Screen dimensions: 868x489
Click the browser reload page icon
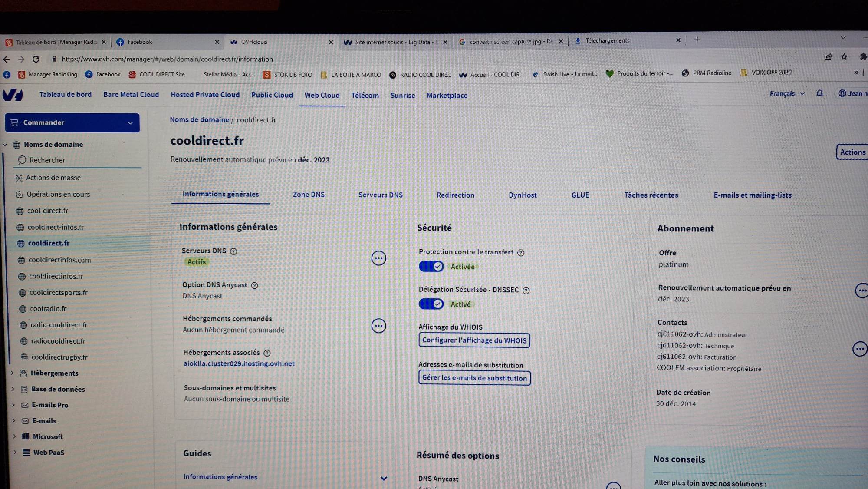coord(36,59)
